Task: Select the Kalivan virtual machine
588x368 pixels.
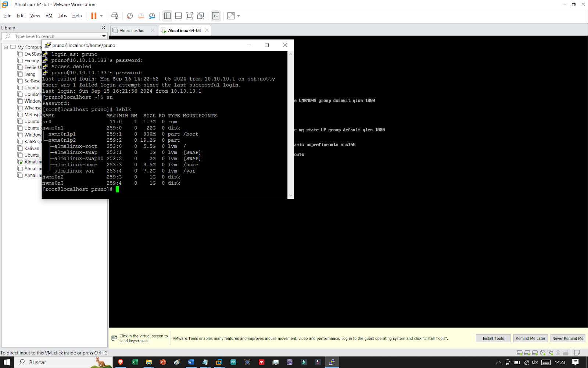Action: point(32,148)
